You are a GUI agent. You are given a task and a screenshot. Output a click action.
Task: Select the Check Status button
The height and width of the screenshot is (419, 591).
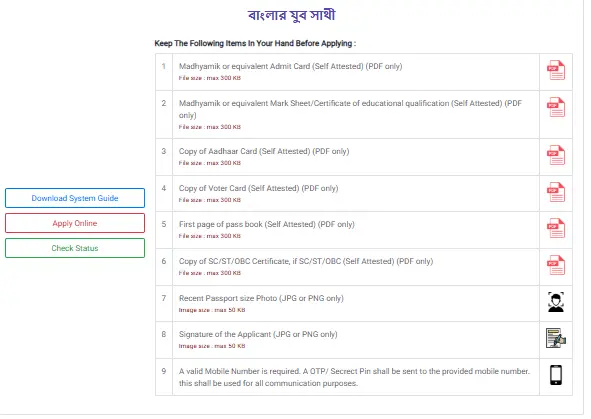75,248
